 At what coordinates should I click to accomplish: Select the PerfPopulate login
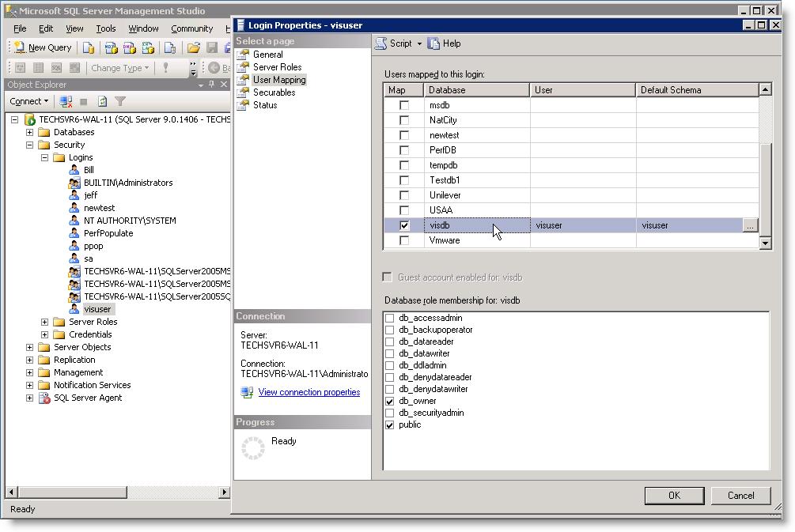[108, 233]
